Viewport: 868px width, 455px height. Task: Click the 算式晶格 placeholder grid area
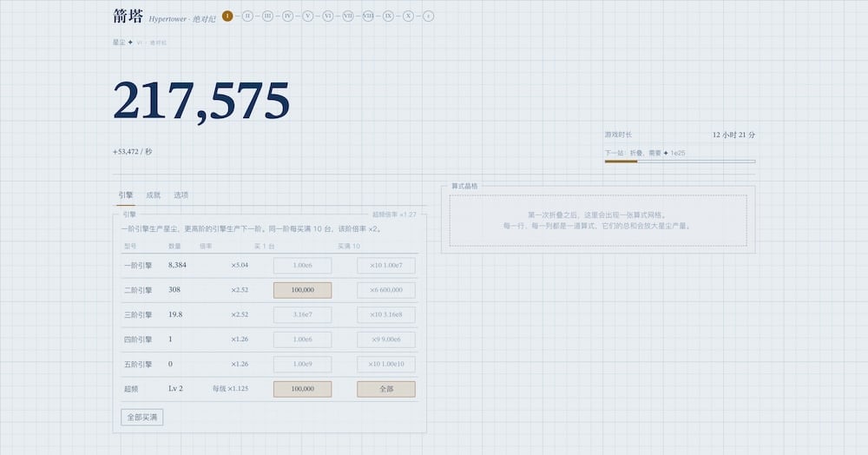598,221
